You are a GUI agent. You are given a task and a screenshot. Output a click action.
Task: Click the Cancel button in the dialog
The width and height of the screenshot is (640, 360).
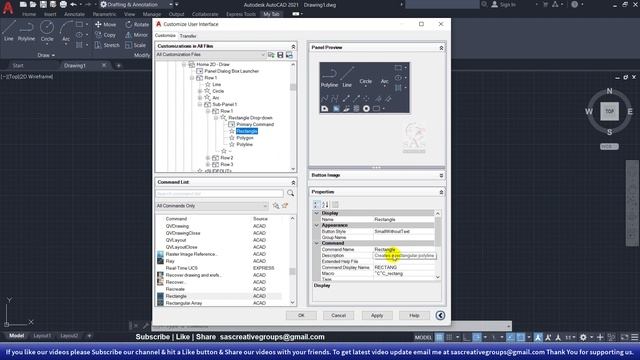338,316
